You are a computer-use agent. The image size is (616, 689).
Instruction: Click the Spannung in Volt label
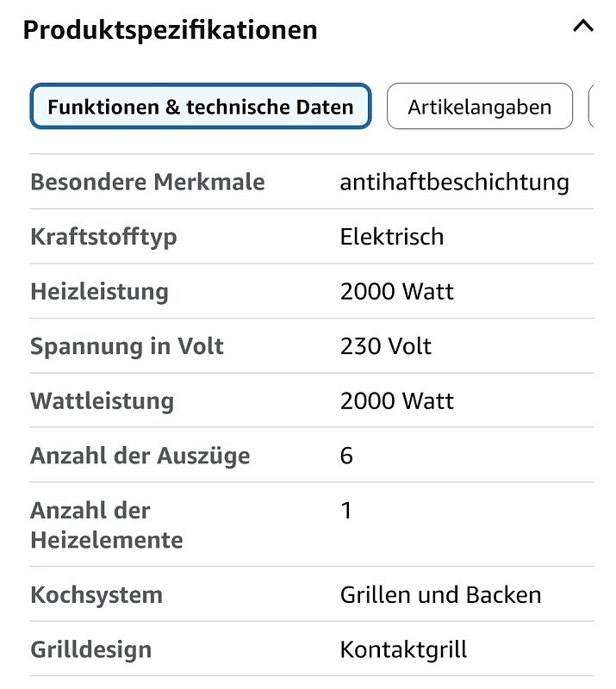(x=127, y=346)
